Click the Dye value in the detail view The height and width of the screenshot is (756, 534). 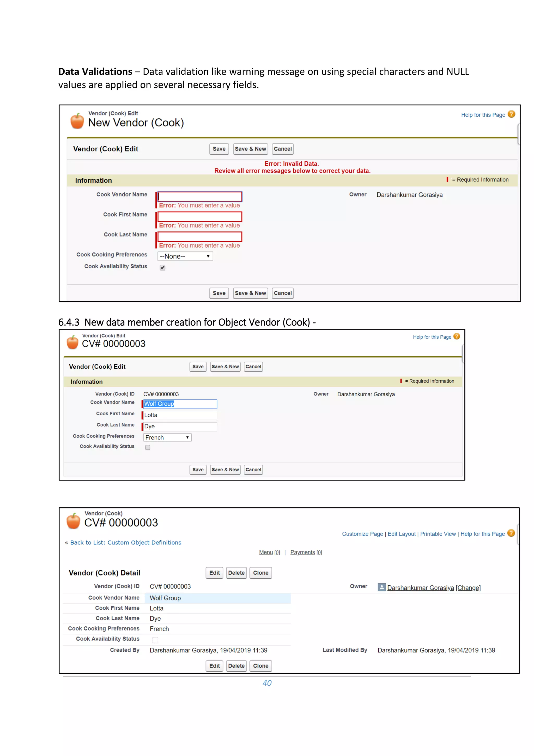point(155,618)
